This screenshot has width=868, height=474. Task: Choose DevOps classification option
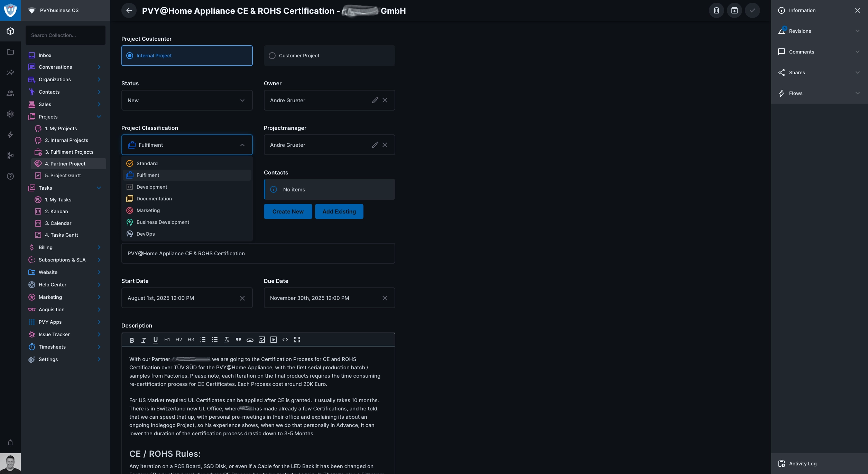pos(187,234)
